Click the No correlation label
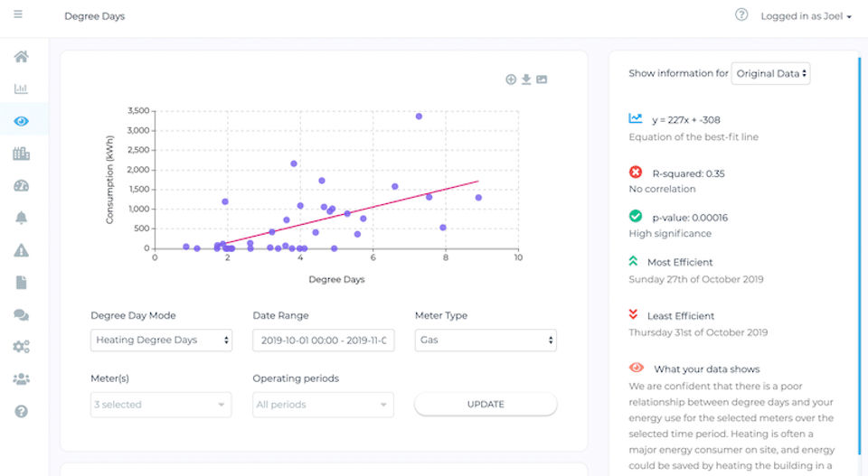868x476 pixels. coord(662,189)
